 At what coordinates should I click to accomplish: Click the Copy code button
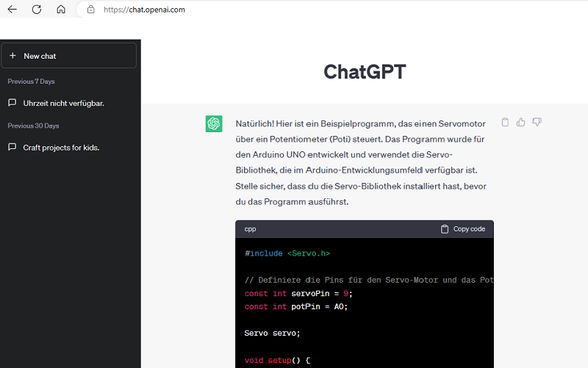point(463,229)
